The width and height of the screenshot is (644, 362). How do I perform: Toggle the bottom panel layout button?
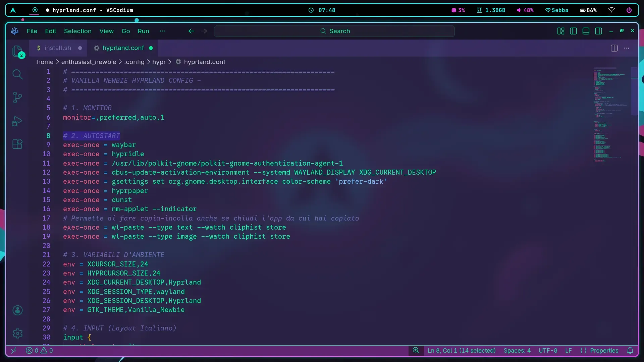pyautogui.click(x=586, y=31)
